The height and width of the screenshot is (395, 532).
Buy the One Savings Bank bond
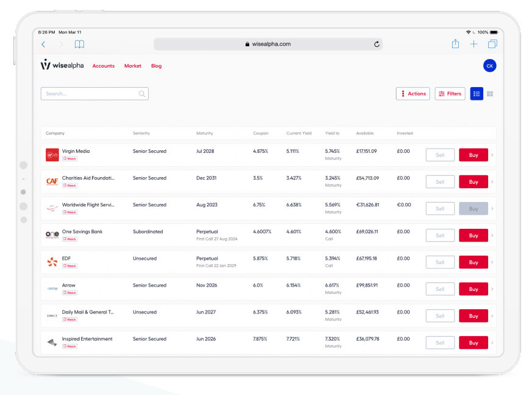tap(473, 235)
